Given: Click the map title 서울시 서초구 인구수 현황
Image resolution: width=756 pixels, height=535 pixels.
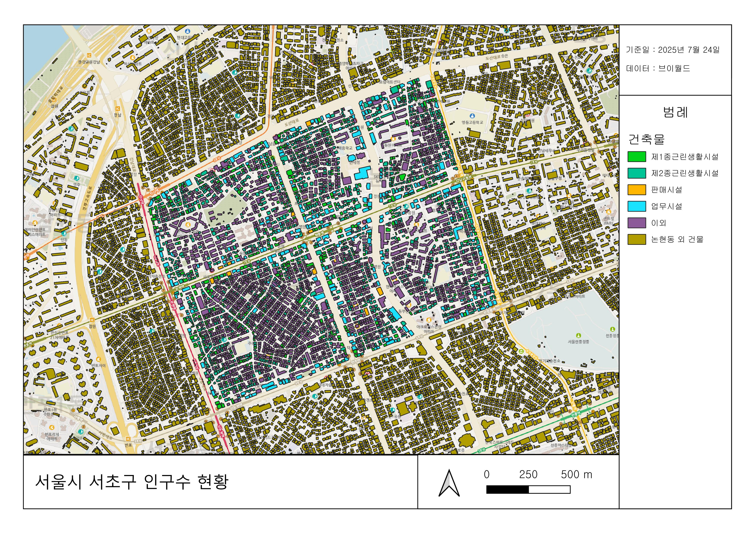Looking at the screenshot, I should tap(131, 482).
